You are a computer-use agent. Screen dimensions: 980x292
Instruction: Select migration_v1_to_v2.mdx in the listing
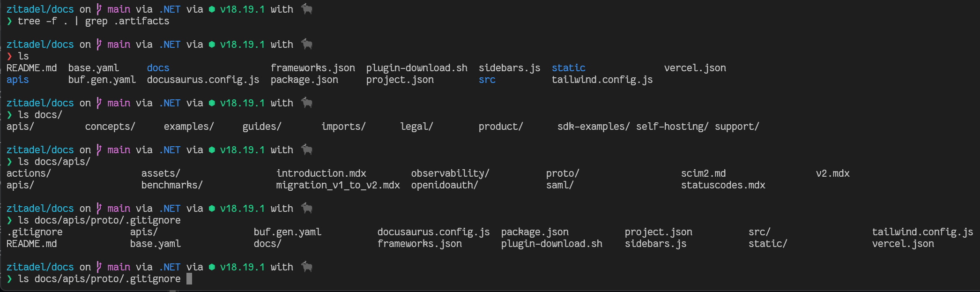click(338, 185)
